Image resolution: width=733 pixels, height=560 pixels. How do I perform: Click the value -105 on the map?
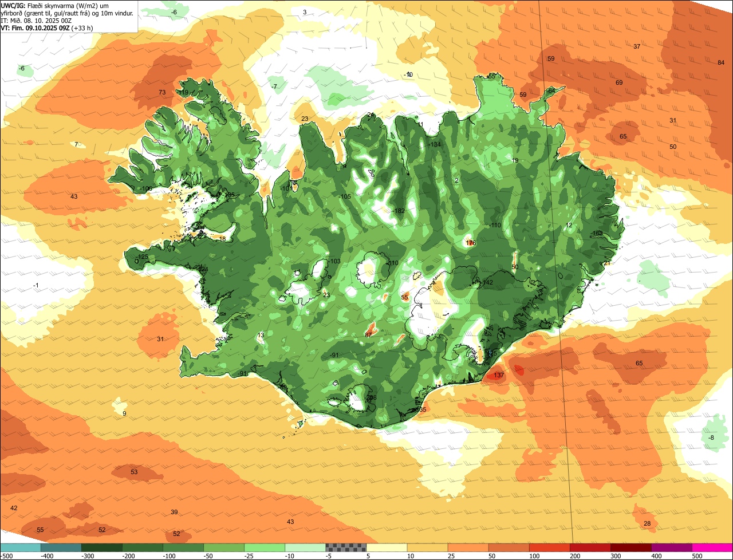[x=344, y=196]
